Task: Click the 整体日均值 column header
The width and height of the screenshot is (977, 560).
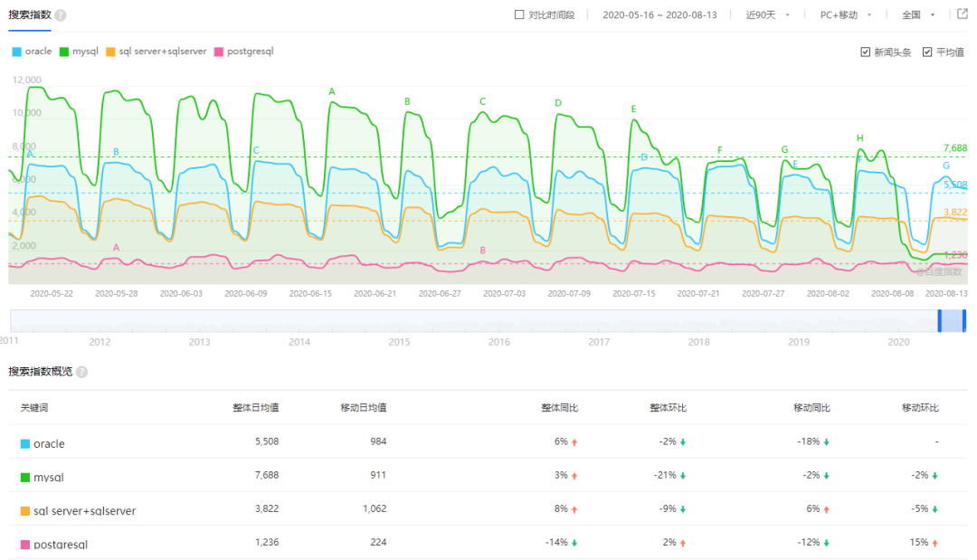Action: click(x=255, y=408)
